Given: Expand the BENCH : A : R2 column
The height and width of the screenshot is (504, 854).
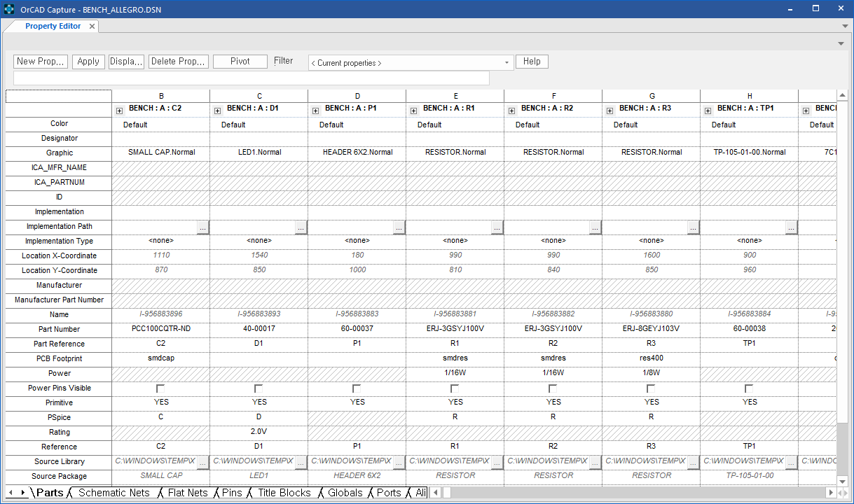Looking at the screenshot, I should [511, 110].
